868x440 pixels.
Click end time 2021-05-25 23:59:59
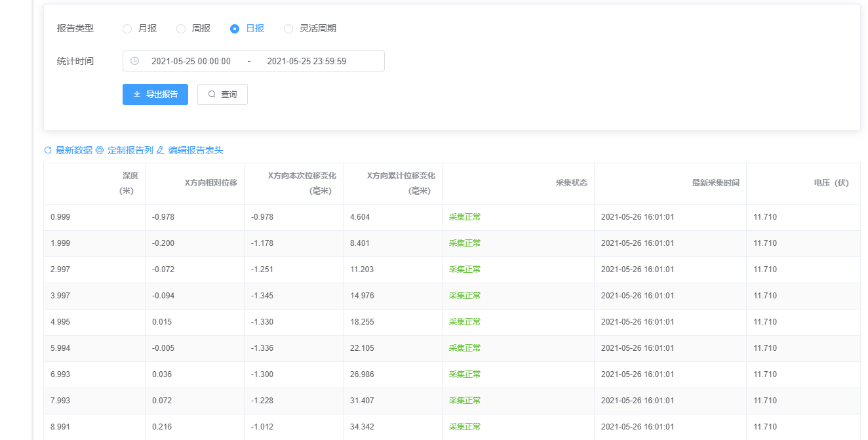pos(307,61)
